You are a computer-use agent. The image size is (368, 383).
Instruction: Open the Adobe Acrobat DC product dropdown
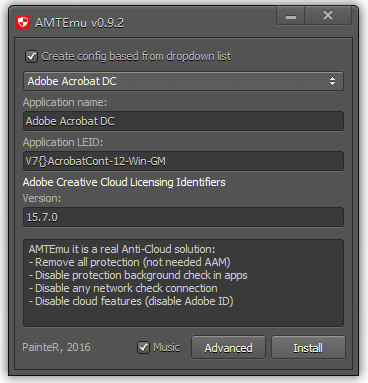tap(183, 81)
